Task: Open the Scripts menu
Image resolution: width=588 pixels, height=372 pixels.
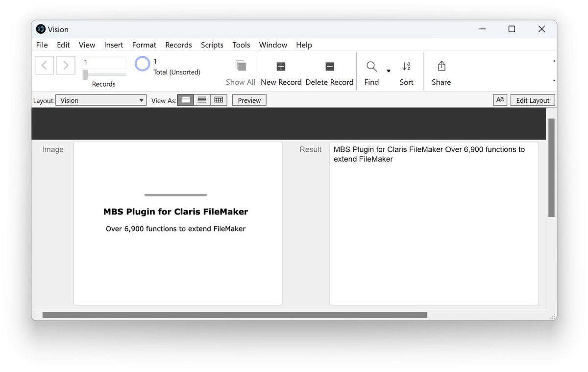Action: (212, 45)
